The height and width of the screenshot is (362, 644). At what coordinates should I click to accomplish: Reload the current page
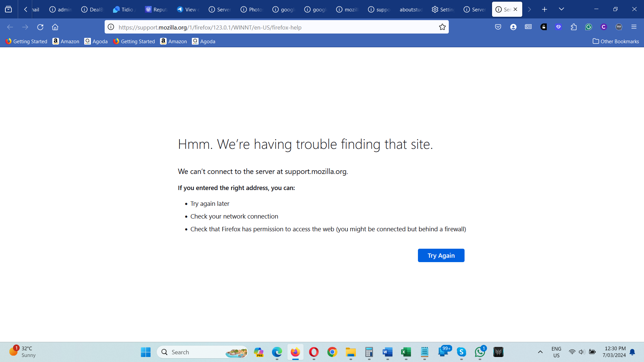40,27
